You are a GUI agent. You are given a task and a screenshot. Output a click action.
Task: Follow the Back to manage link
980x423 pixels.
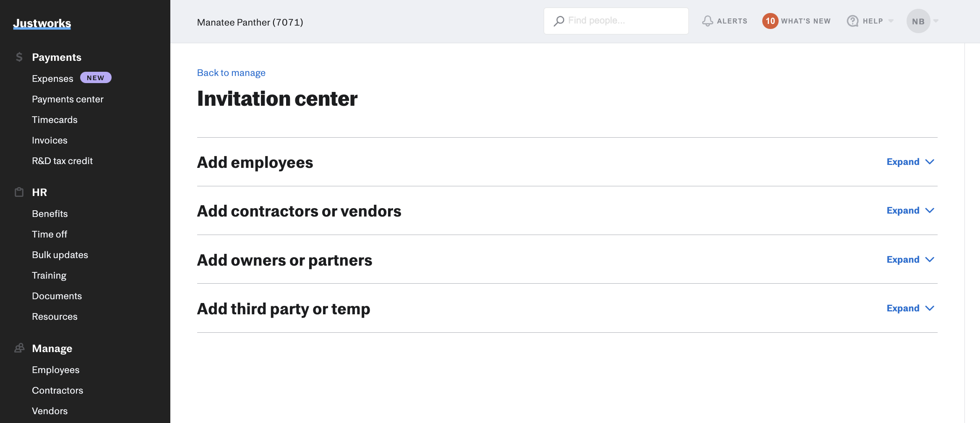(x=231, y=73)
